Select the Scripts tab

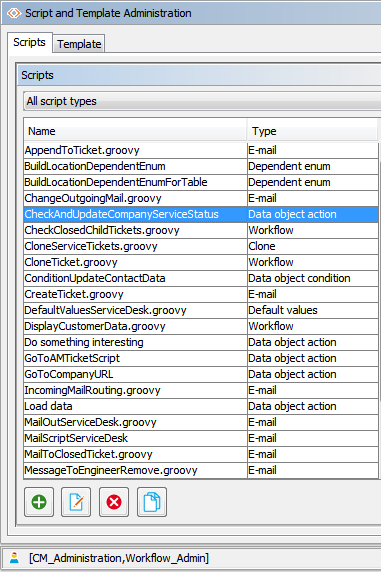click(29, 42)
